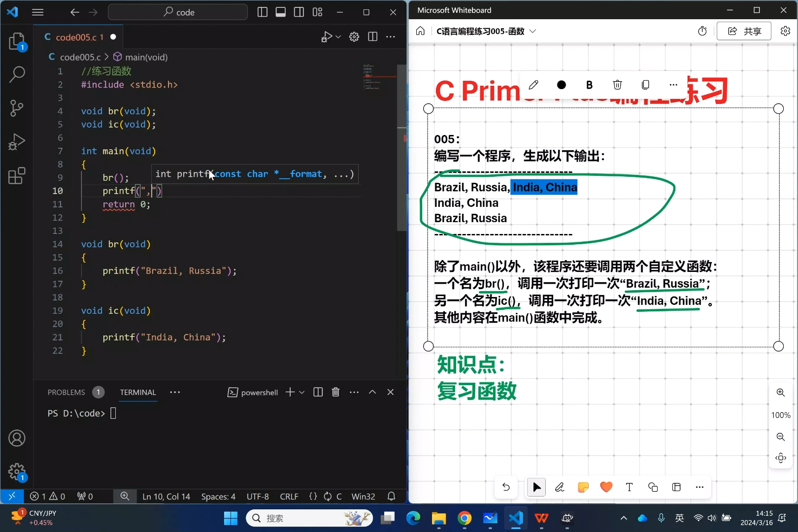Viewport: 798px width, 532px height.
Task: Click the Win32 configuration status item
Action: (363, 496)
